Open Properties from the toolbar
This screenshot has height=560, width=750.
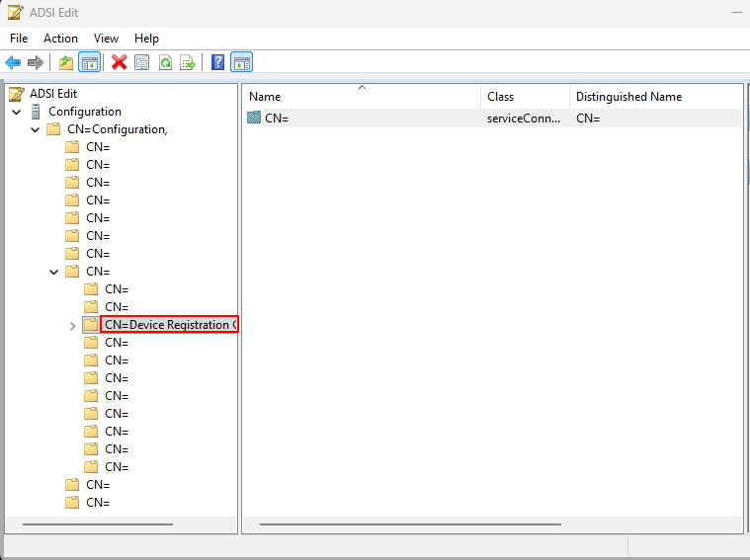(x=142, y=62)
